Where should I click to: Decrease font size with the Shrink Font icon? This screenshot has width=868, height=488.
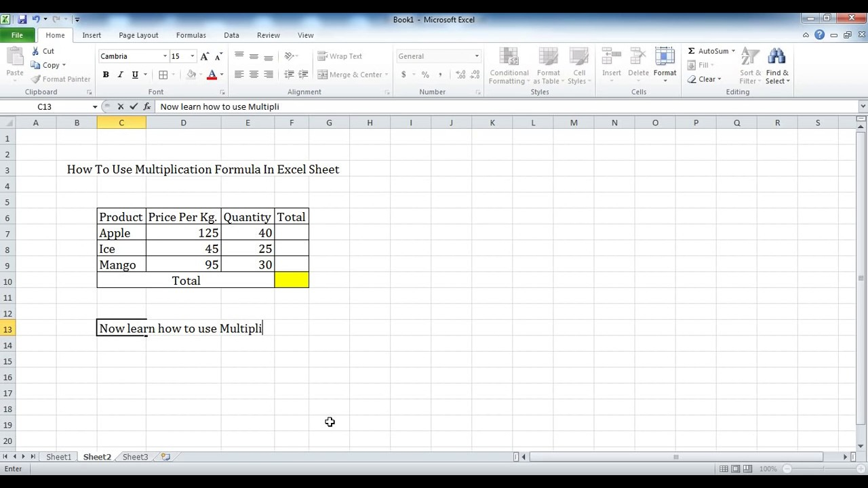pyautogui.click(x=219, y=56)
